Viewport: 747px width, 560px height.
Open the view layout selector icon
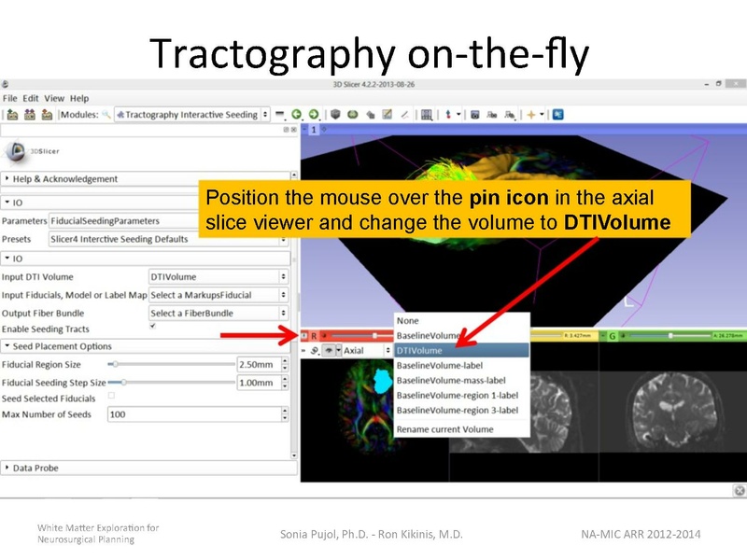click(x=427, y=115)
